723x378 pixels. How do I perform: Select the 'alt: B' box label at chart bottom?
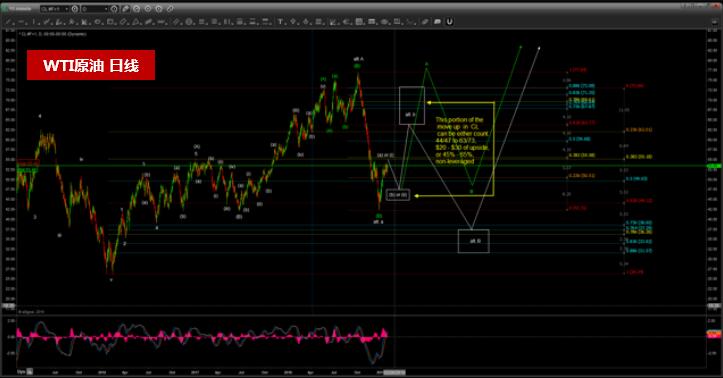474,241
